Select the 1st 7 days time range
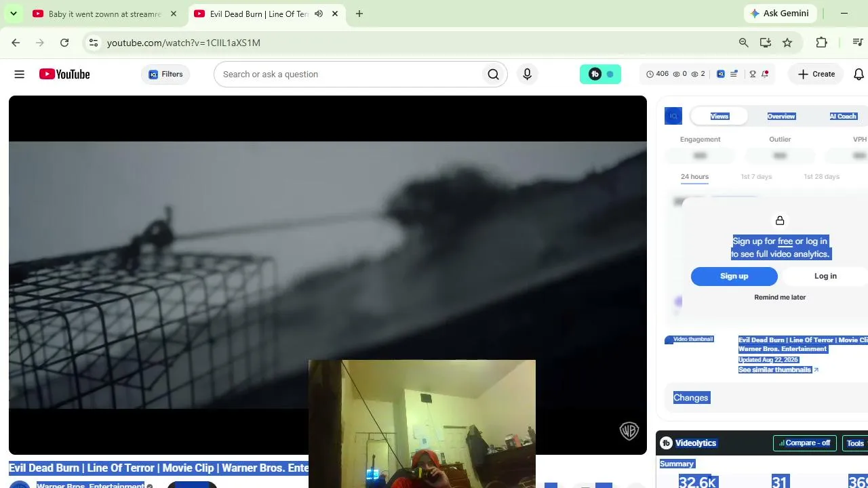 [756, 177]
